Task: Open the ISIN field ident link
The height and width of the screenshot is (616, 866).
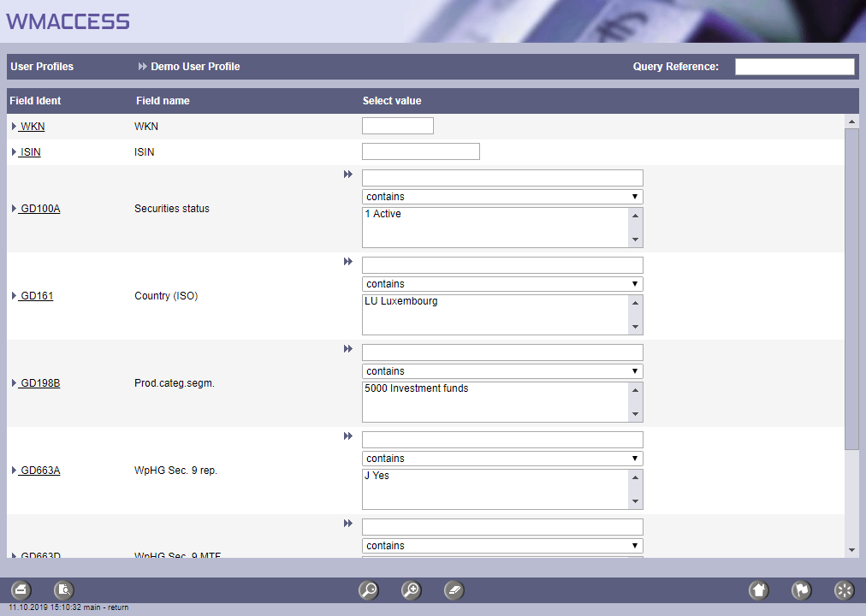Action: click(x=30, y=151)
